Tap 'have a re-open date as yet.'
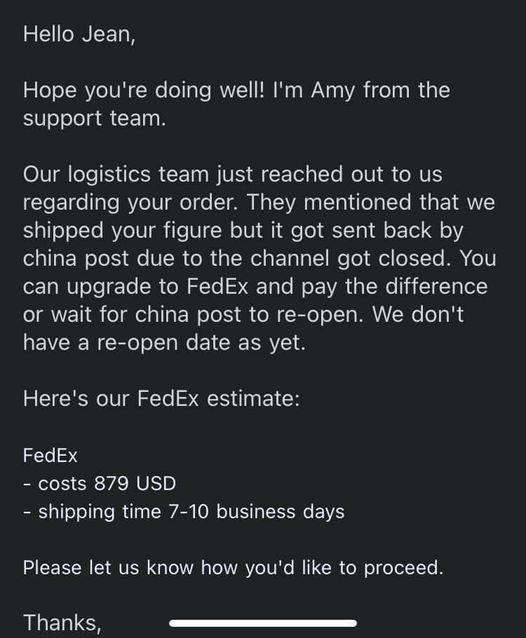526x638 pixels. coord(164,343)
